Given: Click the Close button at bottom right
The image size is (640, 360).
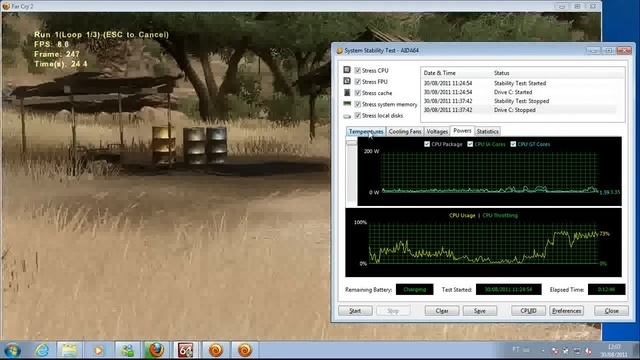Looking at the screenshot, I should tap(611, 311).
